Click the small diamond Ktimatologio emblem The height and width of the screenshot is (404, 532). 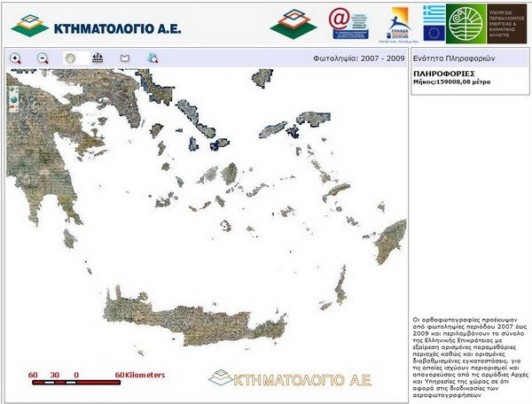pos(293,23)
